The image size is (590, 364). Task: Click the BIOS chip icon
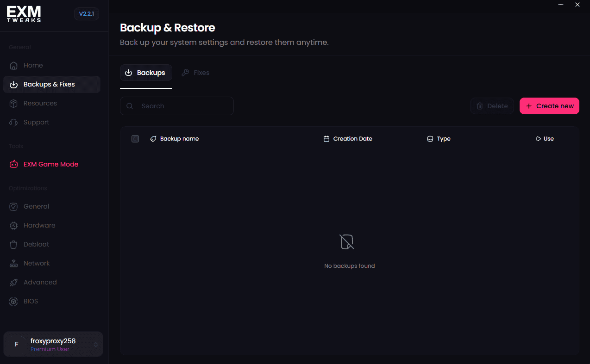[x=14, y=302]
